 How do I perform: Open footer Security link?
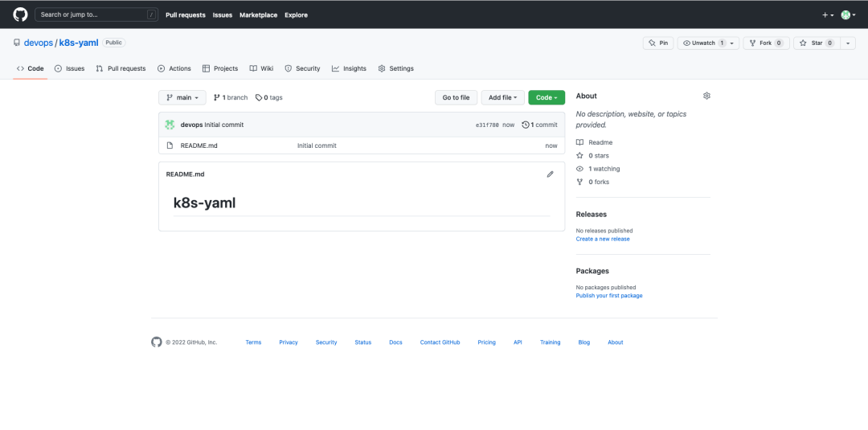click(326, 342)
